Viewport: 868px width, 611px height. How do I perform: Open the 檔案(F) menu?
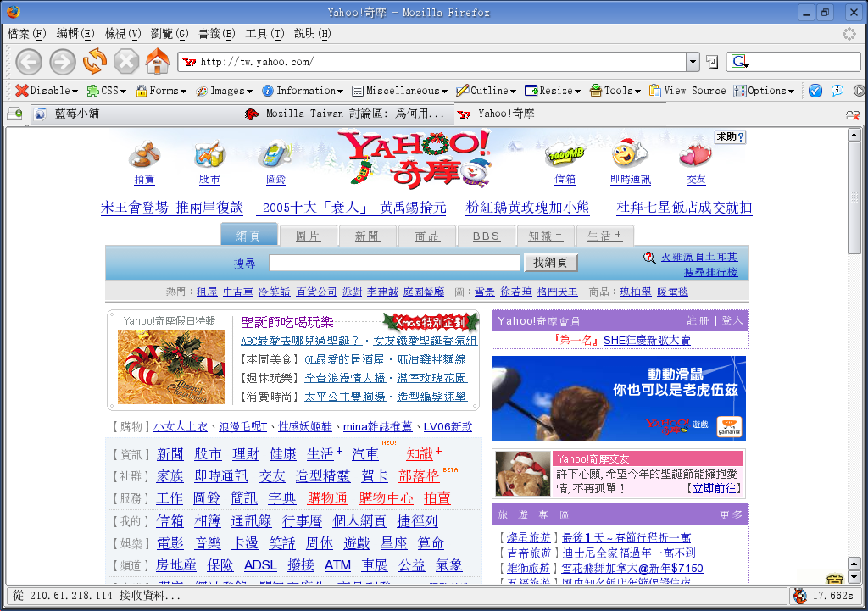26,34
